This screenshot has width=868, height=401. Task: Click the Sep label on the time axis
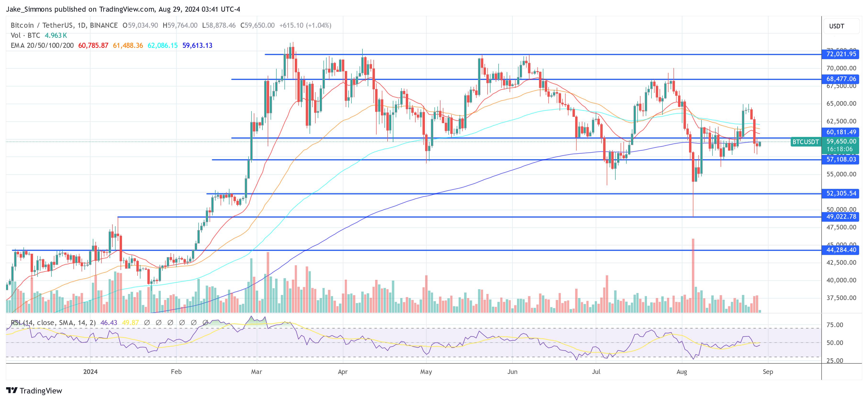pos(768,372)
